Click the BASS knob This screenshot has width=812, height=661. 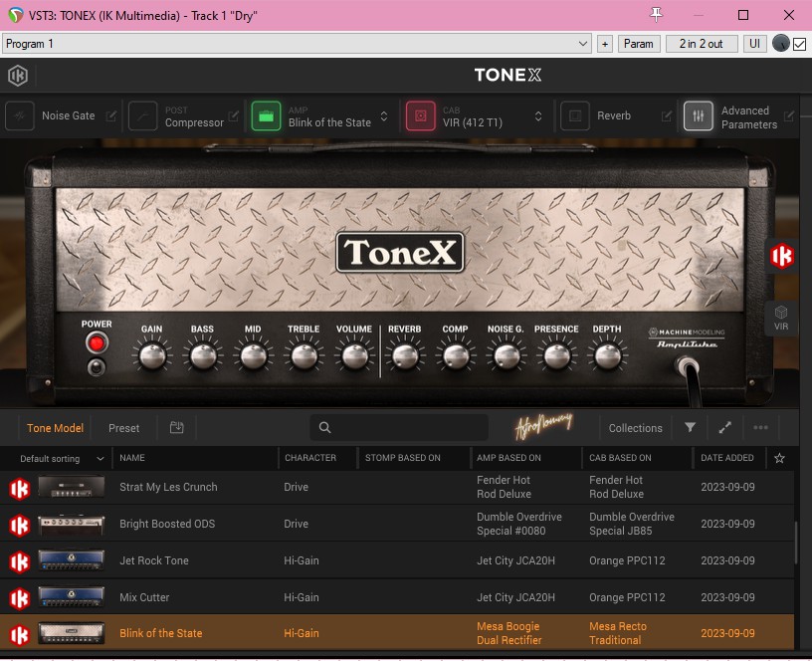point(202,356)
